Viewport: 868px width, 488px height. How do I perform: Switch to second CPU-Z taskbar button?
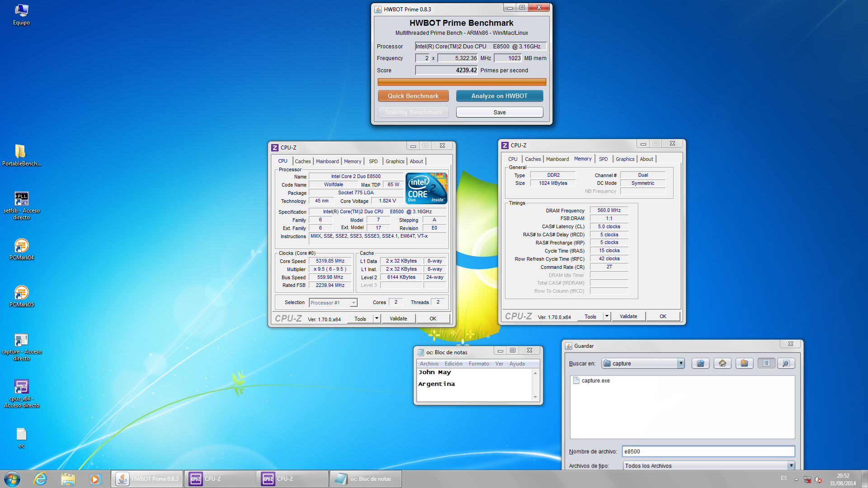point(292,479)
